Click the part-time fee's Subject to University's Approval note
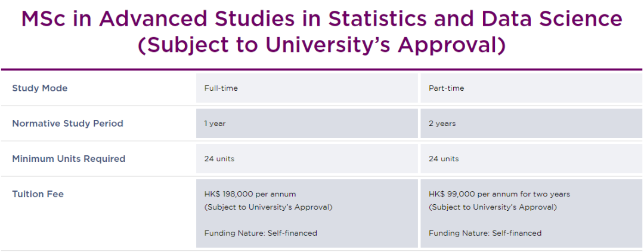Screen dimensions: 644x252 (493, 207)
